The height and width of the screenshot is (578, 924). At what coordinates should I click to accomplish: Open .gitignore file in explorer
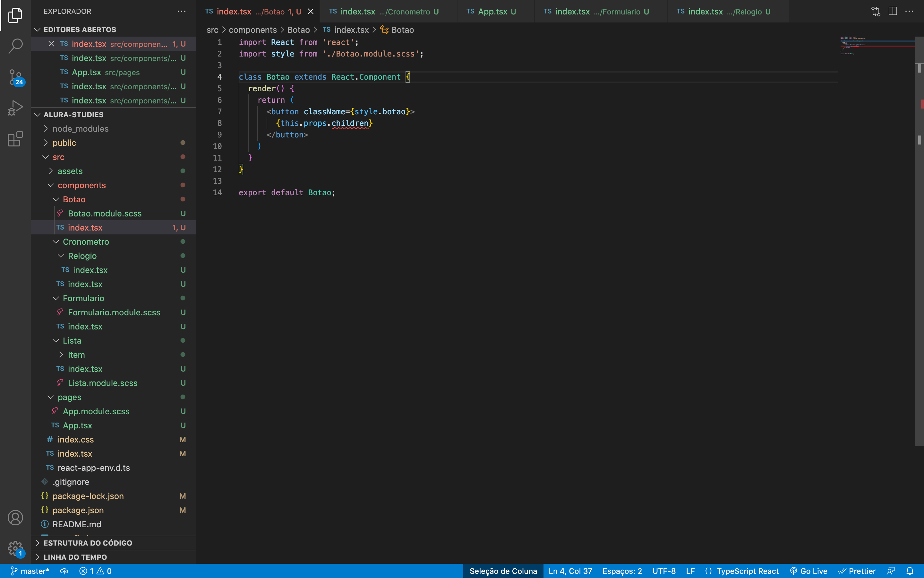tap(114, 482)
